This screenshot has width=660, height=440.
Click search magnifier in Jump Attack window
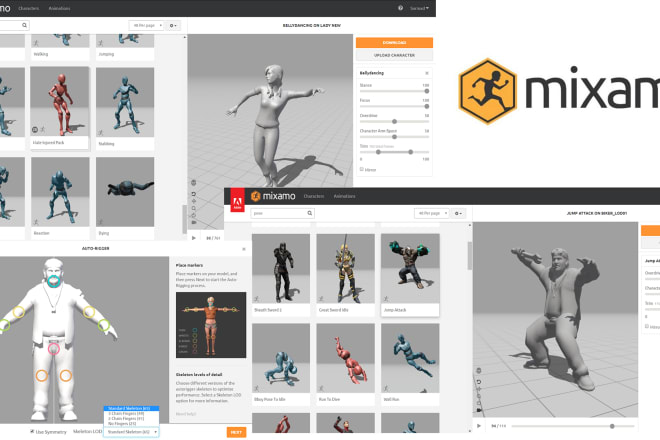click(310, 213)
